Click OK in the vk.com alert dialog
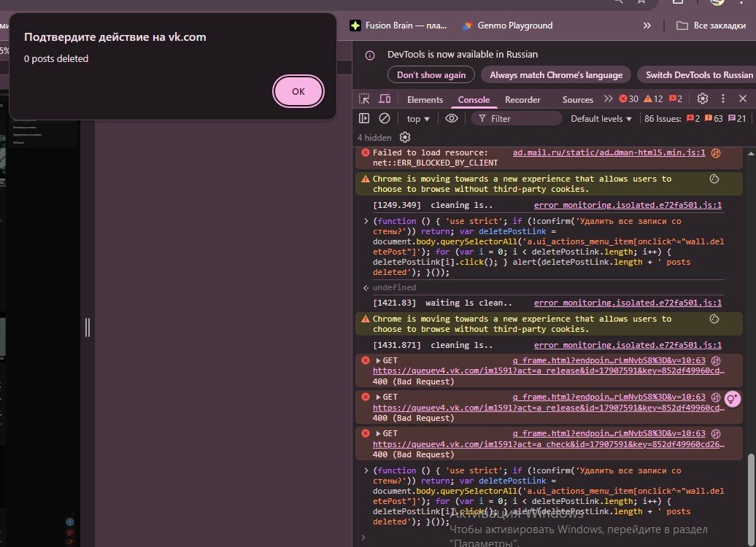The height and width of the screenshot is (547, 756). pos(298,91)
